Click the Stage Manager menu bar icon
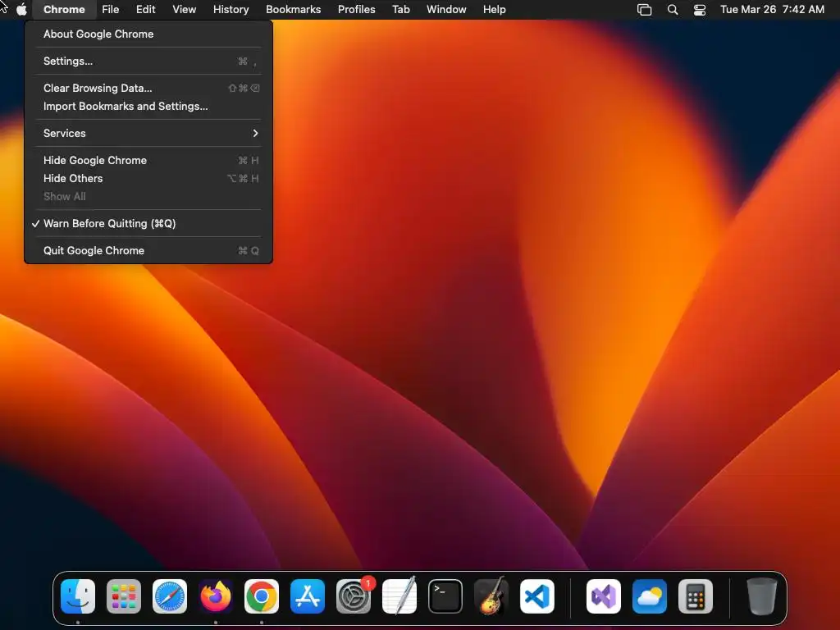Screen dimensions: 840x630 (645, 10)
